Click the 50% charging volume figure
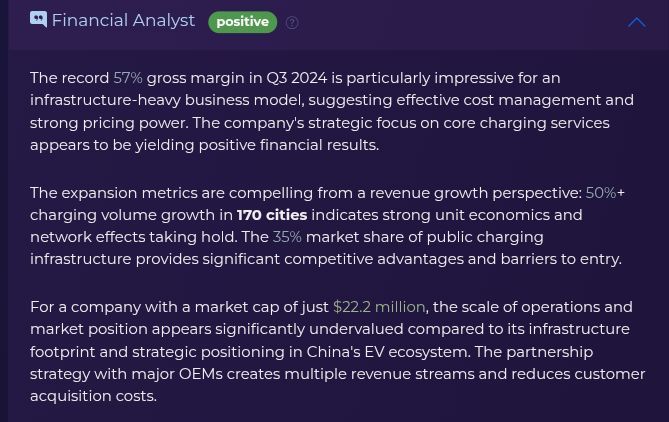 coord(601,193)
